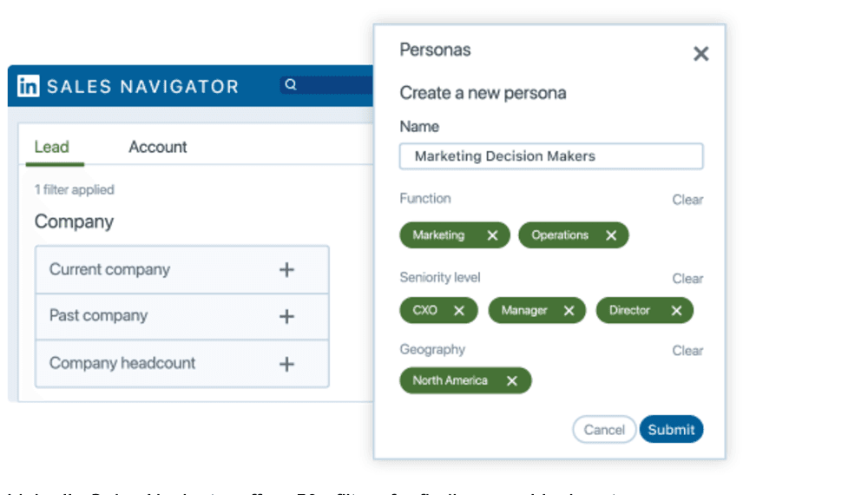Viewport: 868px width, 495px height.
Task: Remove the Operations function tag
Action: tap(611, 235)
